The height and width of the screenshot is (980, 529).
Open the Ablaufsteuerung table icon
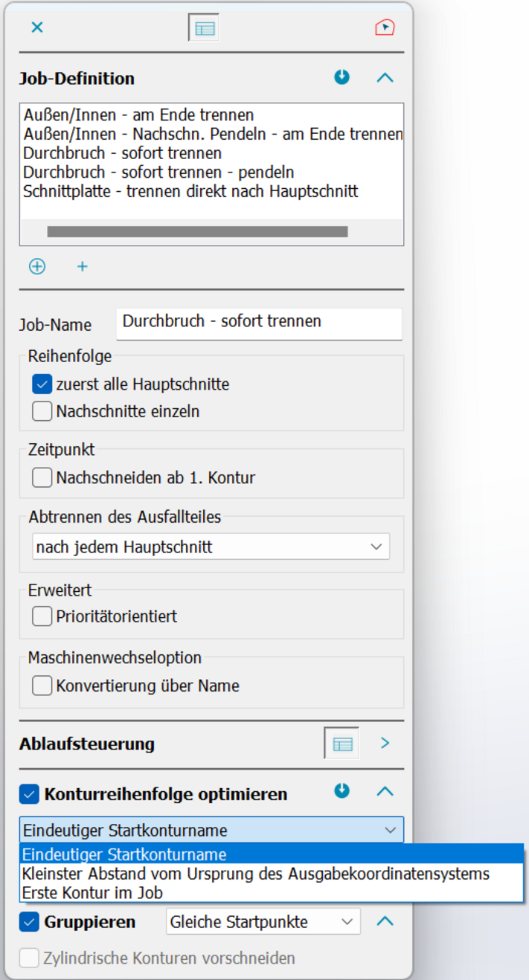tap(342, 744)
